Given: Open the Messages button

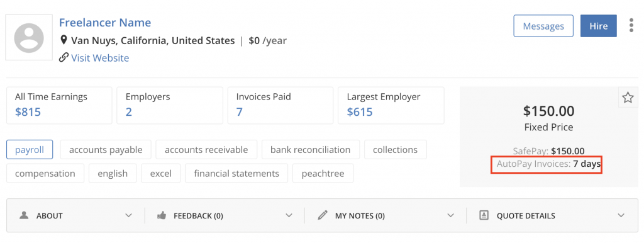Looking at the screenshot, I should click(x=543, y=26).
